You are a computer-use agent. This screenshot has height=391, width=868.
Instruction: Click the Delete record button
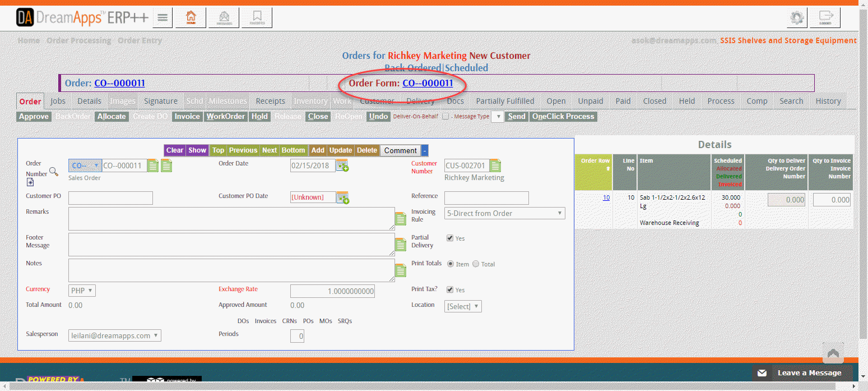(367, 150)
